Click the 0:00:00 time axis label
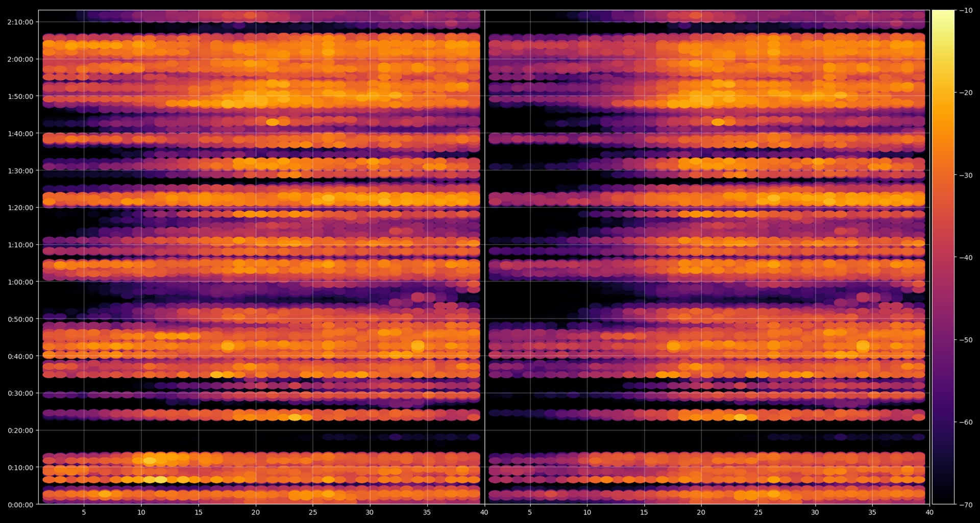The image size is (980, 523). pyautogui.click(x=20, y=505)
